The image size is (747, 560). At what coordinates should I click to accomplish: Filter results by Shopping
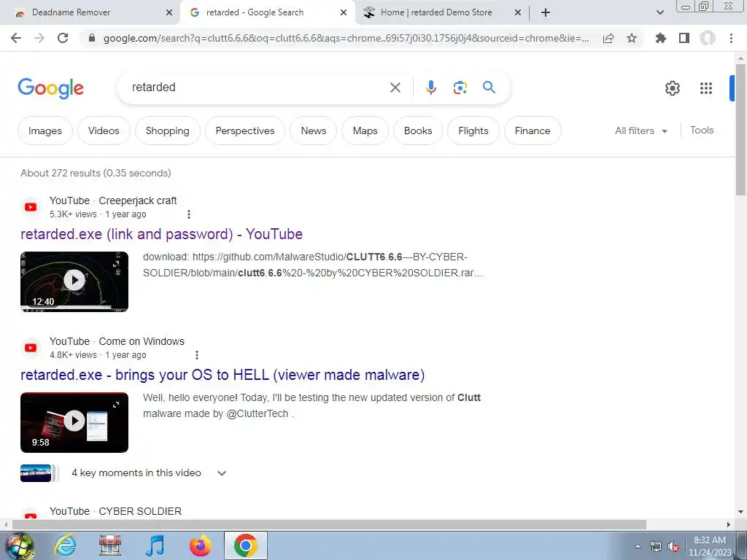167,131
